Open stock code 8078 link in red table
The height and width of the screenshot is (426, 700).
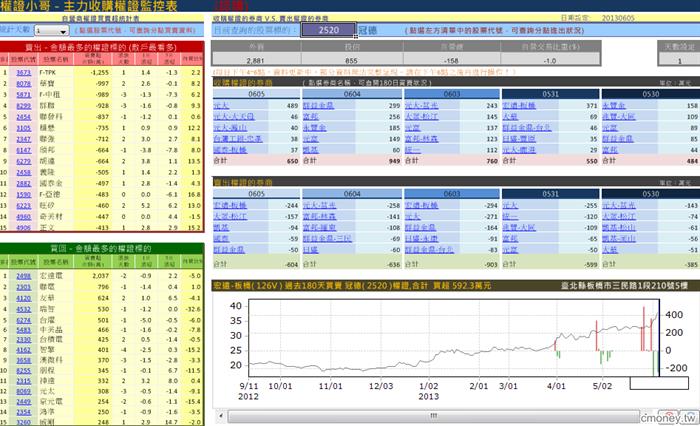click(24, 84)
